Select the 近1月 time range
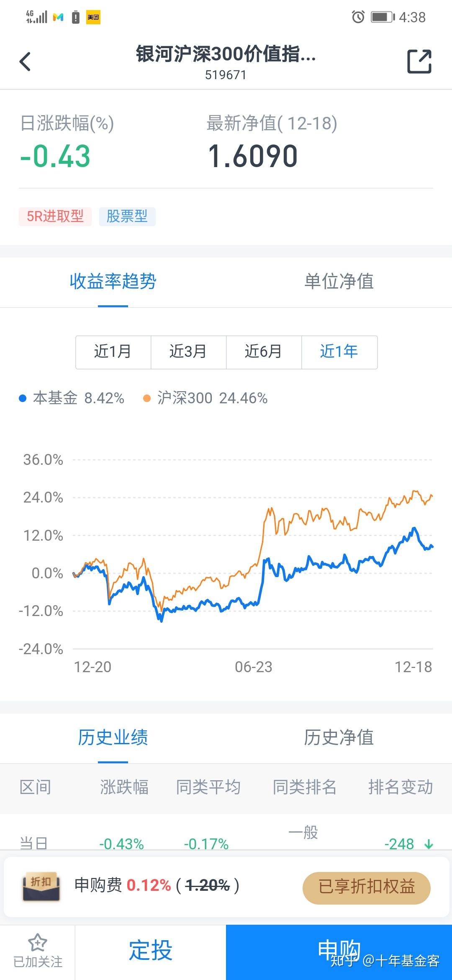The width and height of the screenshot is (452, 980). (x=113, y=352)
